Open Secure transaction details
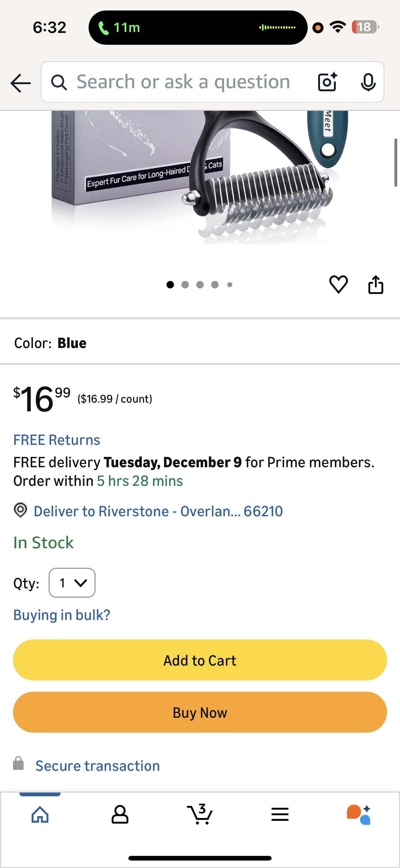The height and width of the screenshot is (868, 400). [x=98, y=766]
